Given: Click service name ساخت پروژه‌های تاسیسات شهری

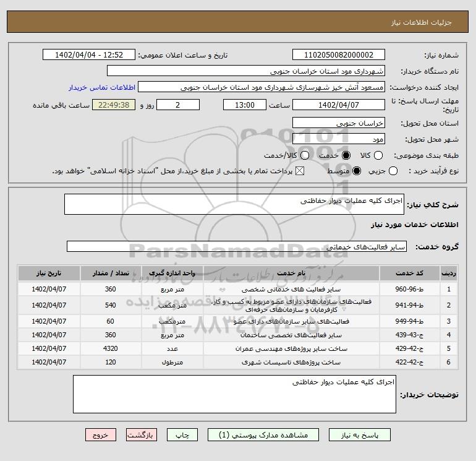Looking at the screenshot, I should pos(291,363).
